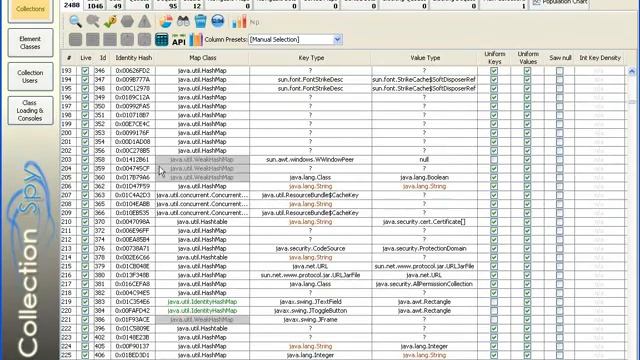
Task: Select javax.swing.JFrame cell
Action: (x=310, y=320)
